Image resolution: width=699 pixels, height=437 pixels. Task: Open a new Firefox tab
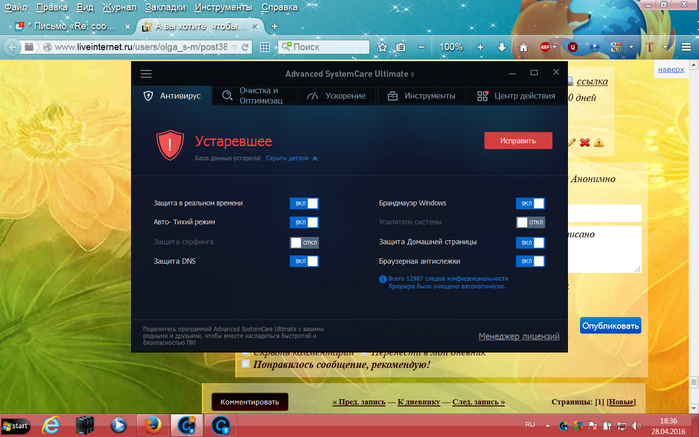click(x=275, y=26)
